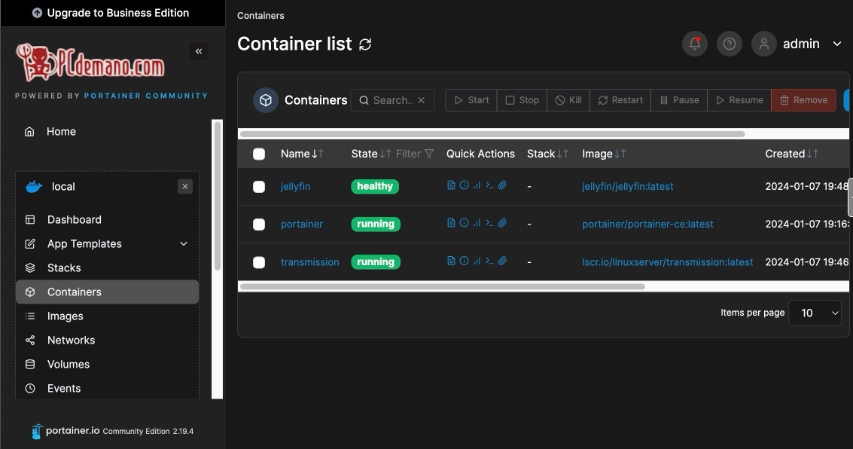Click the Stop button
Viewport: 853px width, 449px height.
click(x=522, y=100)
